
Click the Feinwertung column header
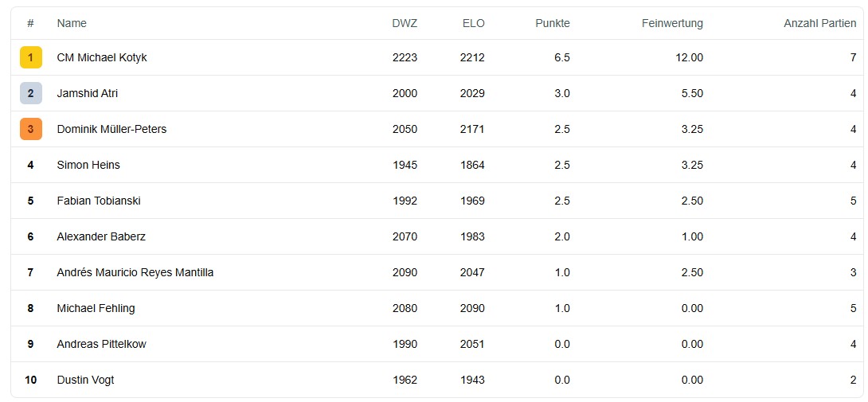pyautogui.click(x=672, y=23)
